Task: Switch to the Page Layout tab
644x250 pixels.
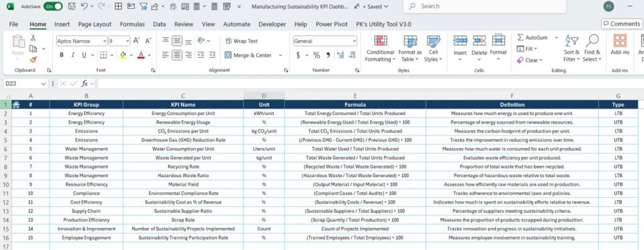Action: tap(95, 24)
